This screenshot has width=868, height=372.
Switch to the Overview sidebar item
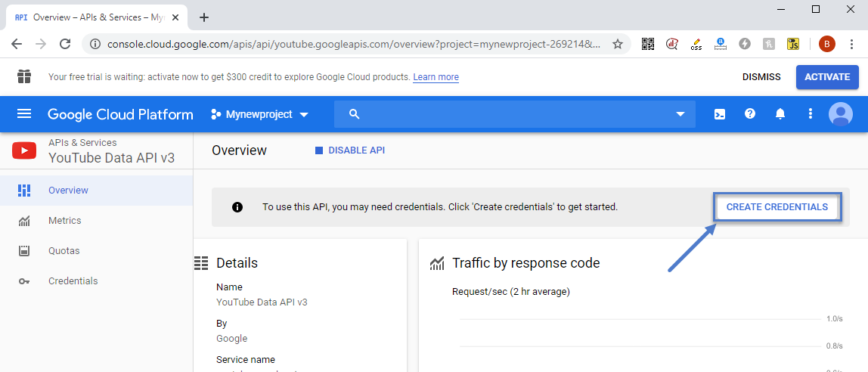click(x=96, y=191)
